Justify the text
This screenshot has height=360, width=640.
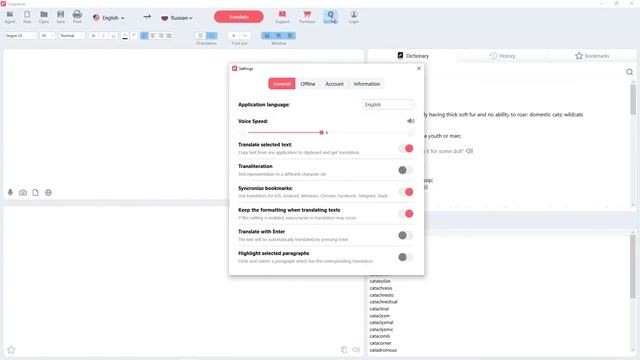coord(169,36)
